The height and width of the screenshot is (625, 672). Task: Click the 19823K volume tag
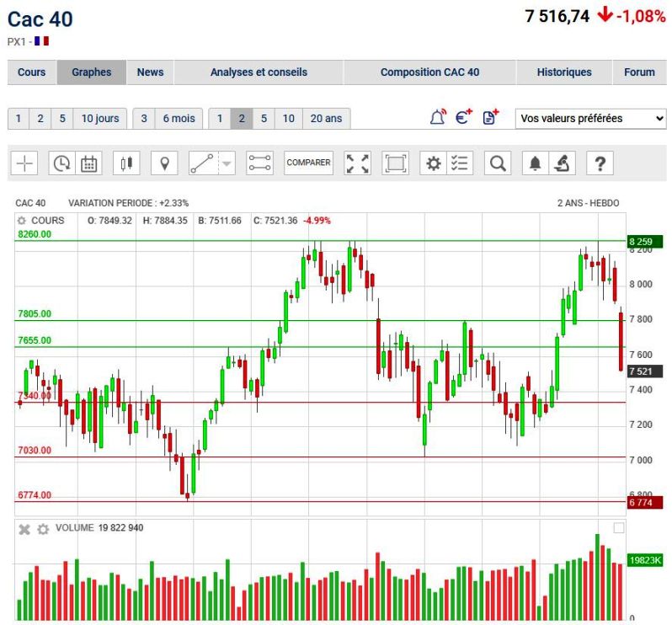click(645, 560)
